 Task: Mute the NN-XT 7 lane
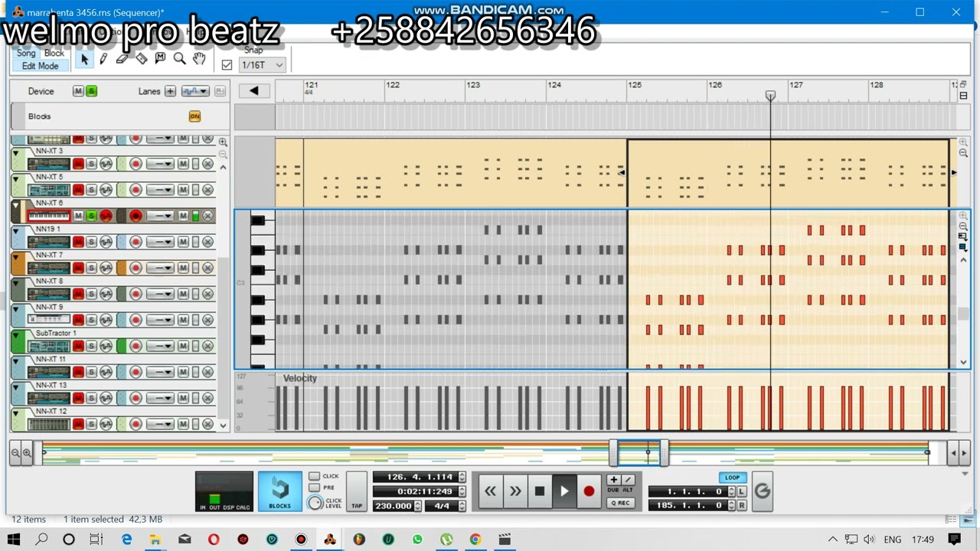pos(183,268)
